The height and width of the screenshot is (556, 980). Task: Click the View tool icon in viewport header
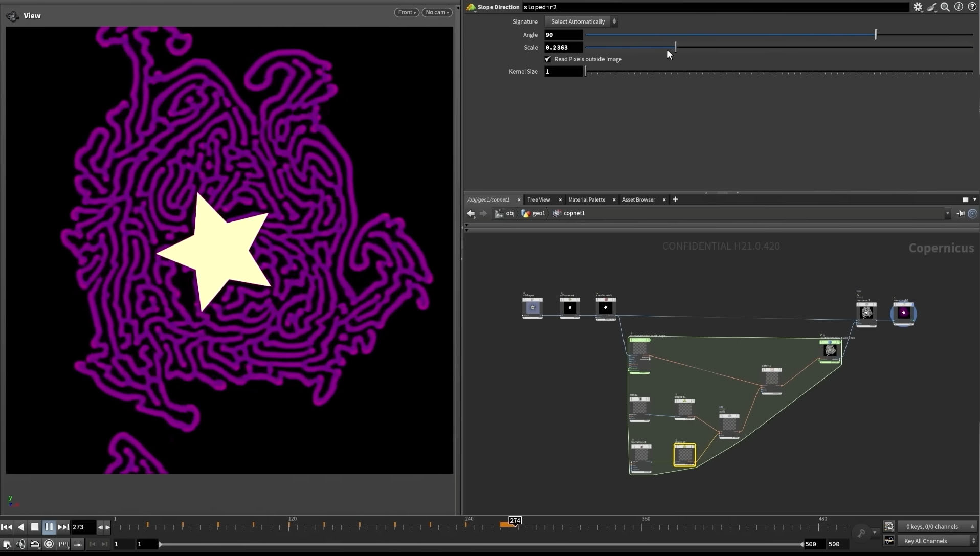[13, 16]
